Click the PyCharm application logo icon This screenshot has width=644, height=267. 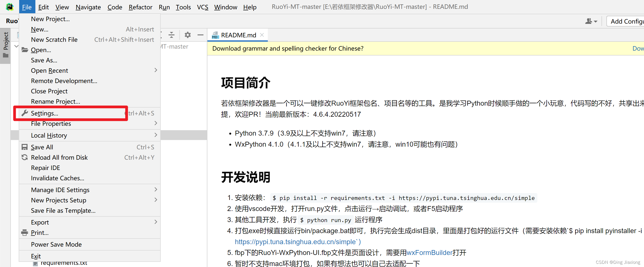10,7
